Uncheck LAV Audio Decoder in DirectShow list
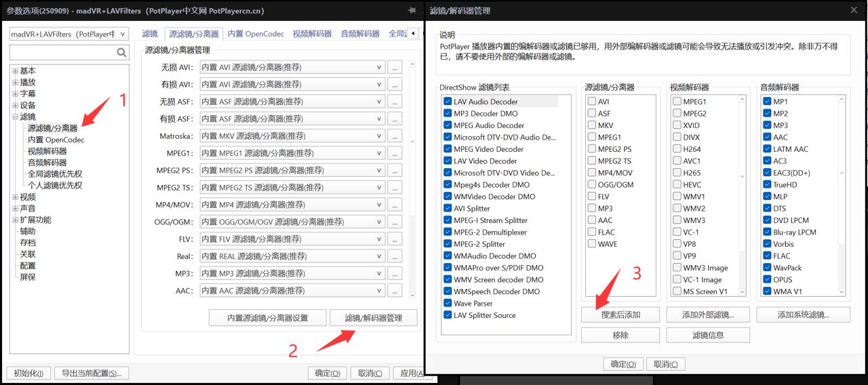 [x=448, y=102]
